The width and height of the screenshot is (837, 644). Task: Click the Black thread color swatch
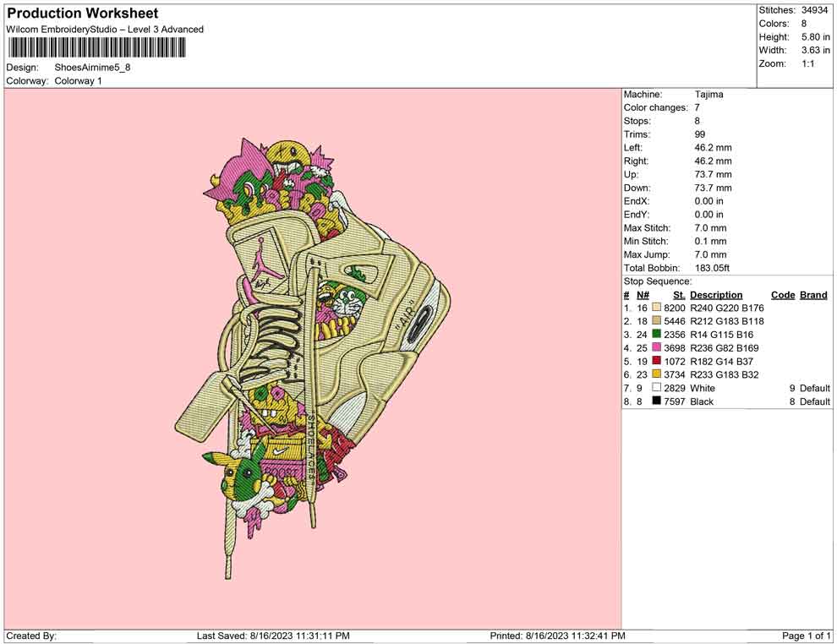point(657,401)
